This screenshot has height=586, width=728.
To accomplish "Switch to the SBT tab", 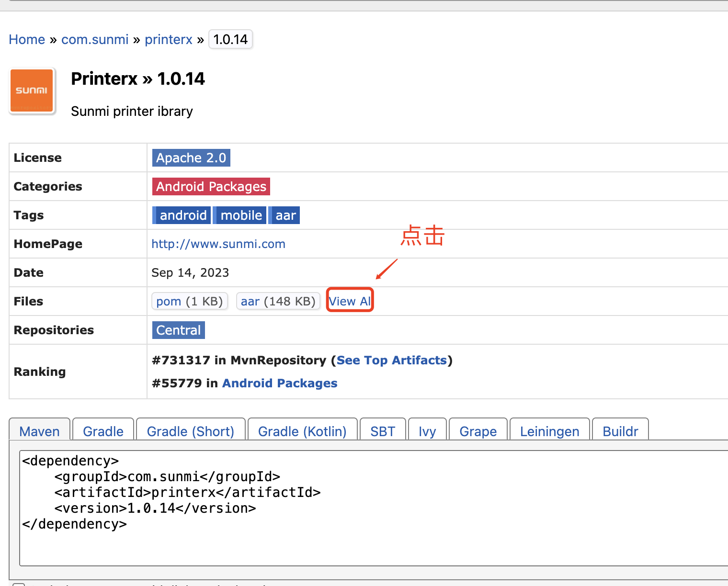I will click(x=383, y=430).
